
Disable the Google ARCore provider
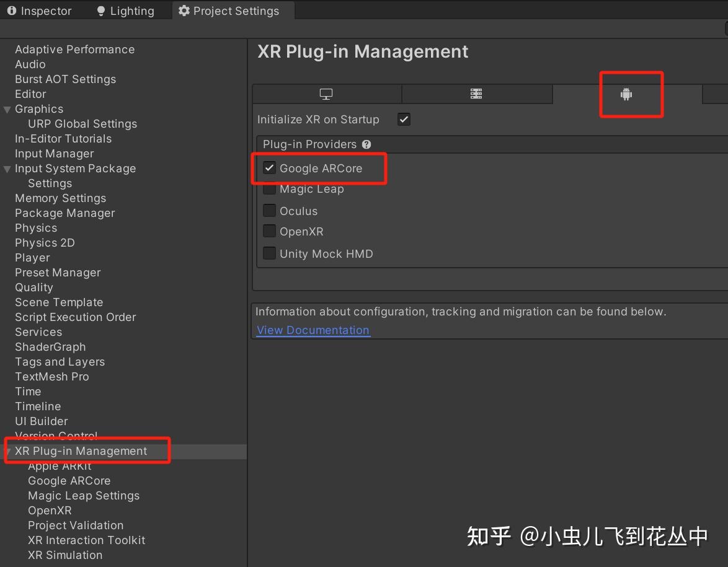pyautogui.click(x=269, y=167)
